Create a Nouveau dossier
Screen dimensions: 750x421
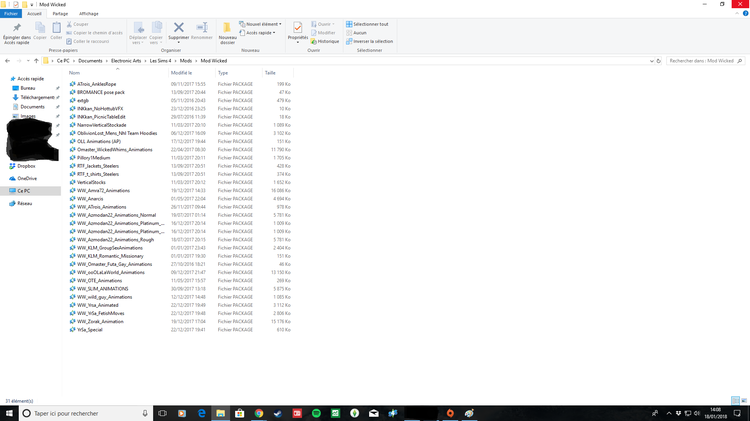pyautogui.click(x=227, y=32)
